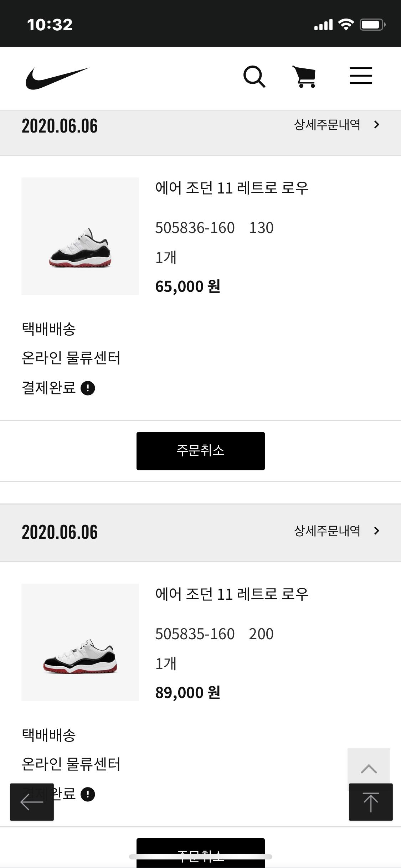
Task: Tap first 에어 조던 11 레트로 로우 title
Action: click(x=232, y=188)
